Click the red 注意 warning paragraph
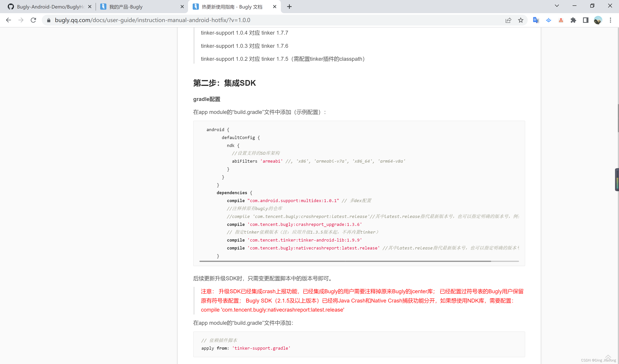 point(362,300)
